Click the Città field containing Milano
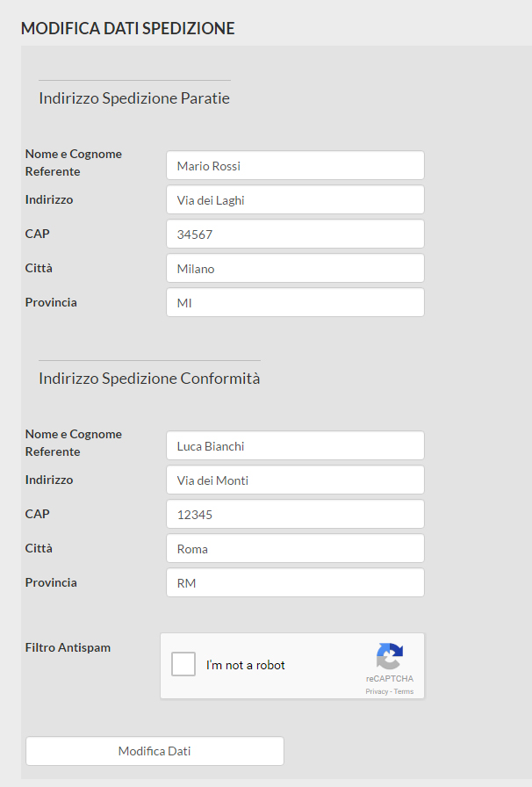 point(294,268)
